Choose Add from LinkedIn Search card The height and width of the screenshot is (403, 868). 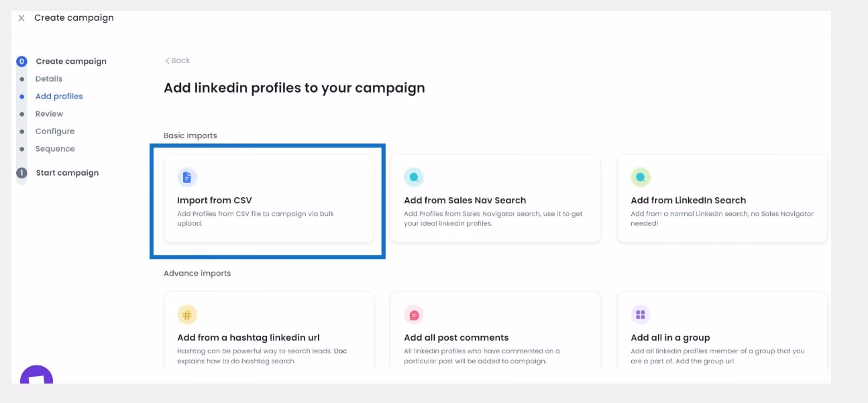click(x=722, y=198)
